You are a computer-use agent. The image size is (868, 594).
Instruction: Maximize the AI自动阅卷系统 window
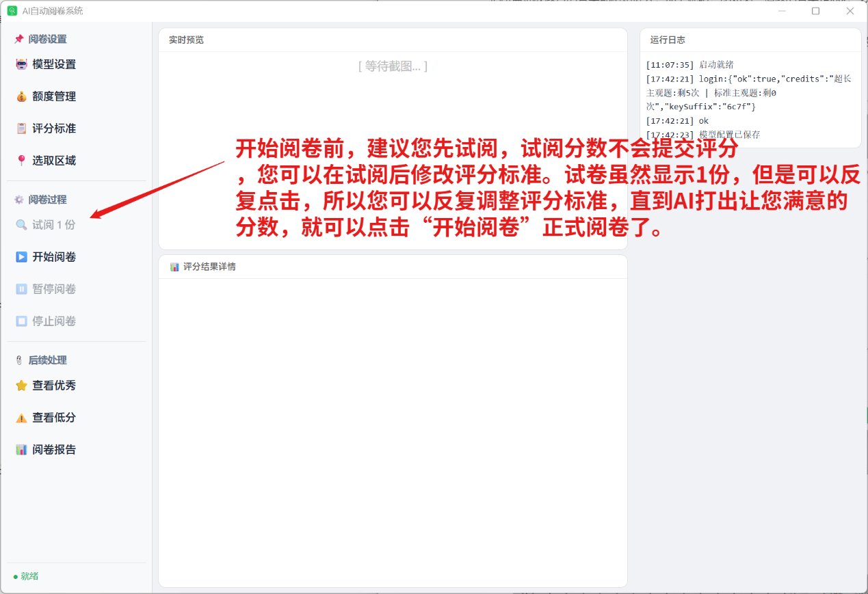pos(815,11)
